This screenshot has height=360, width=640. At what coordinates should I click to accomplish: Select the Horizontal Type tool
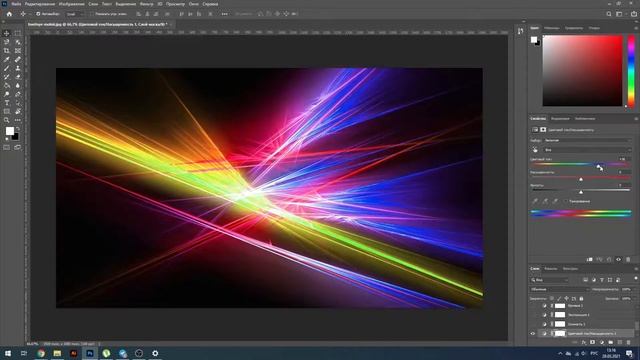tap(7, 103)
